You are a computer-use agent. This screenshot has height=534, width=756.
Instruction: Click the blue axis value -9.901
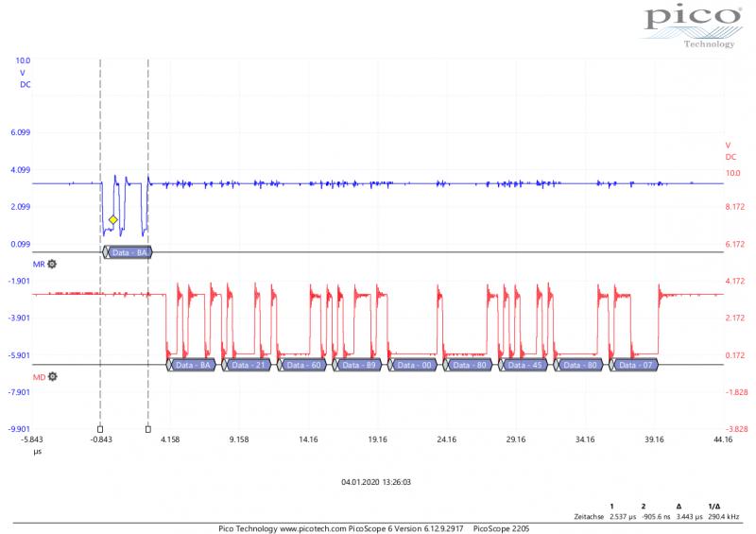pyautogui.click(x=19, y=429)
